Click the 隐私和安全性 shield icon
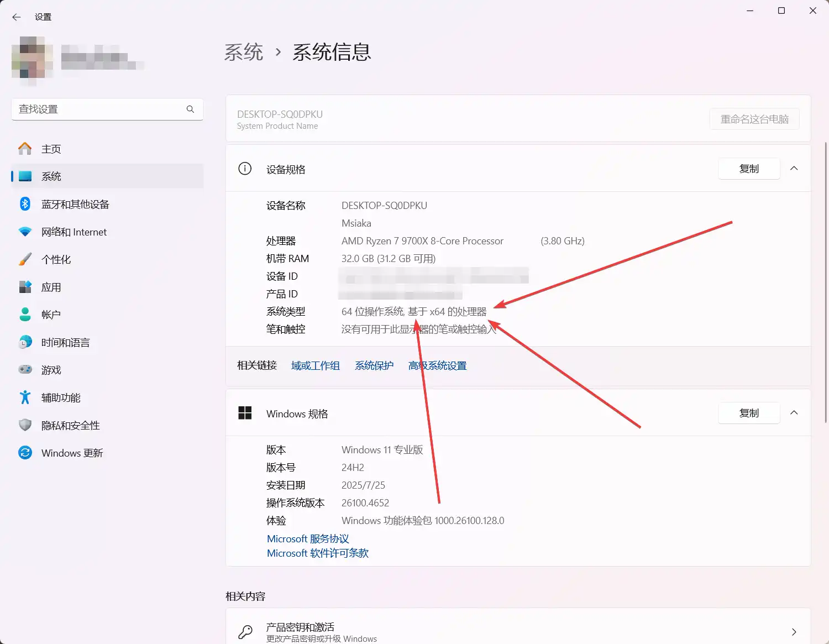The height and width of the screenshot is (644, 829). point(25,425)
